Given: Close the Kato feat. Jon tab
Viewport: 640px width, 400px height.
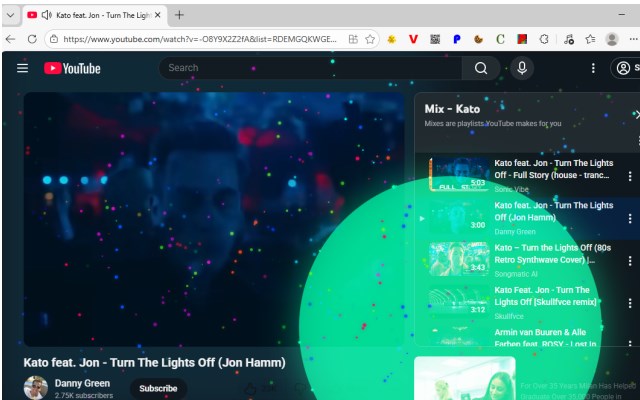Looking at the screenshot, I should coord(158,15).
